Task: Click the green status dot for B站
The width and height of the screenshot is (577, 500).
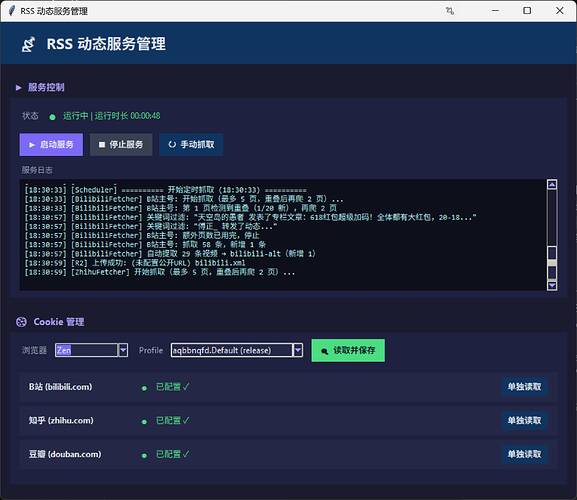Action: (x=144, y=388)
